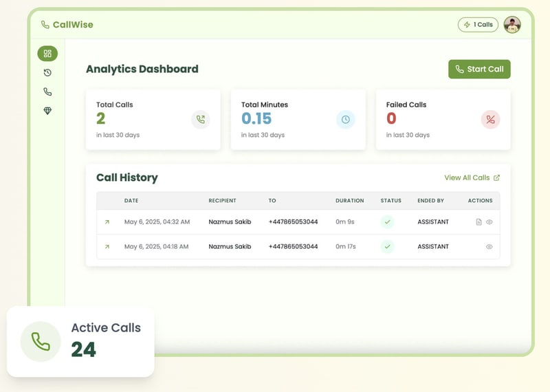This screenshot has width=550, height=392.
Task: Open the dashboard grid icon in sidebar
Action: [x=47, y=54]
